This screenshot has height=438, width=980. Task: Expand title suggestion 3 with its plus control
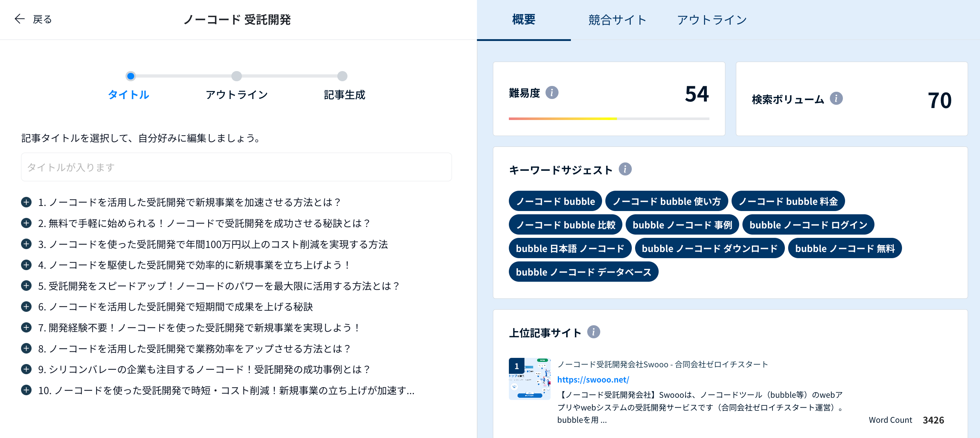pyautogui.click(x=26, y=245)
